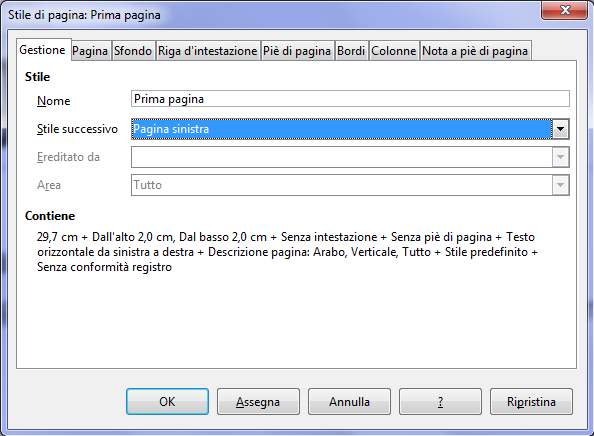Cancel the dialog with Annulla

point(349,402)
